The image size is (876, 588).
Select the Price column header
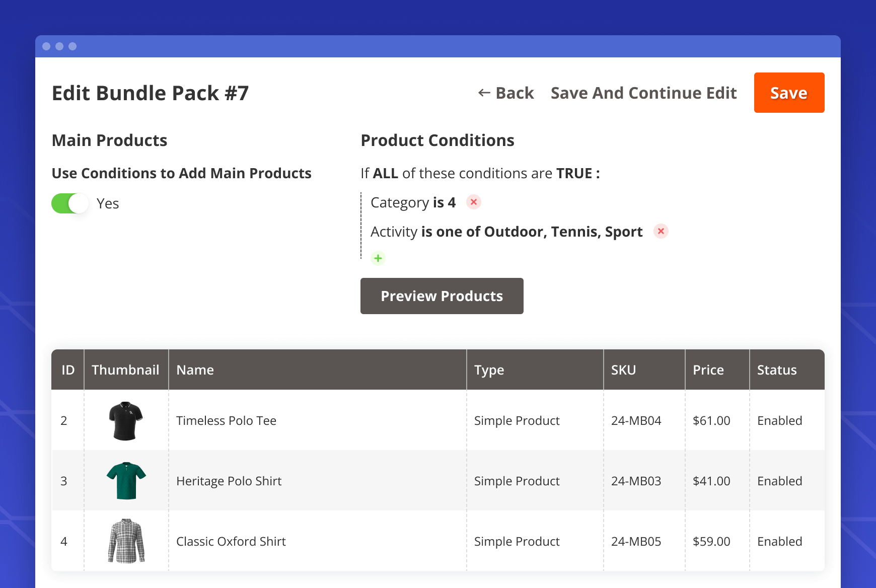click(708, 370)
